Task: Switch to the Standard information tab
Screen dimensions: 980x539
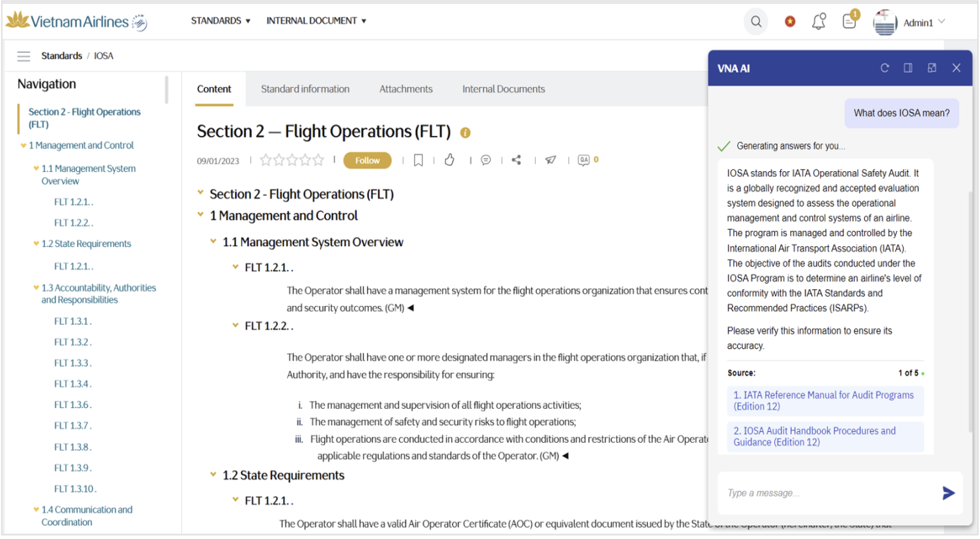Action: coord(305,89)
